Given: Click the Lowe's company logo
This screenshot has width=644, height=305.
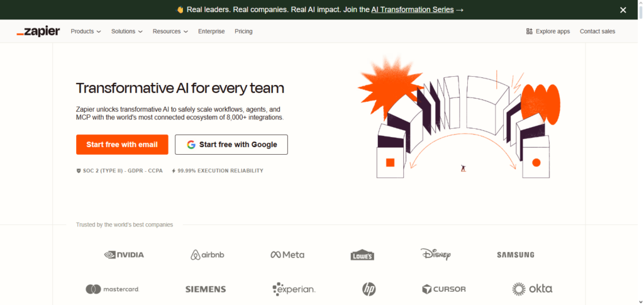Looking at the screenshot, I should click(x=362, y=255).
